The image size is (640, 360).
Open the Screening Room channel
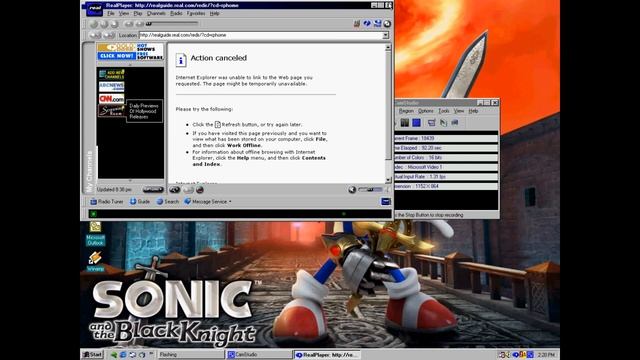111,111
